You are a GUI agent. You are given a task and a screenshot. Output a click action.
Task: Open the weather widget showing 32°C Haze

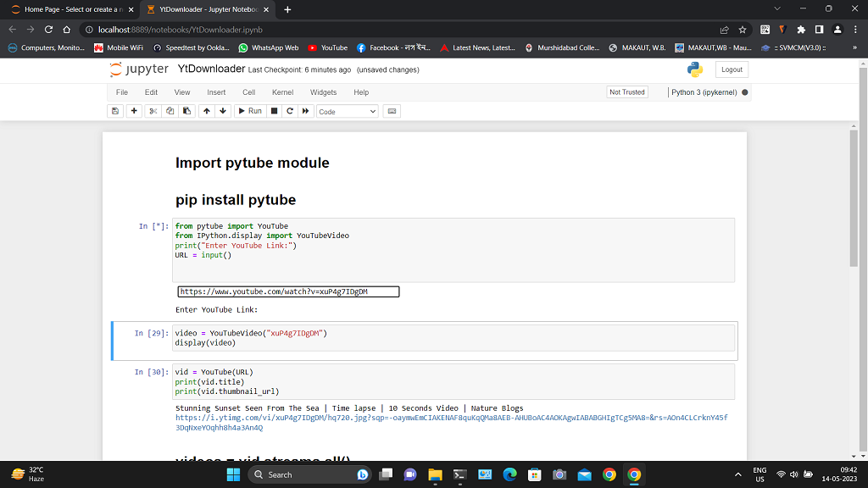pos(28,474)
